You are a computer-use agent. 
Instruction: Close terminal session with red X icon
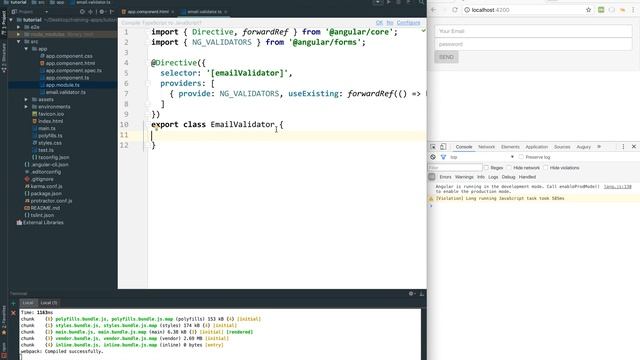pos(13,313)
